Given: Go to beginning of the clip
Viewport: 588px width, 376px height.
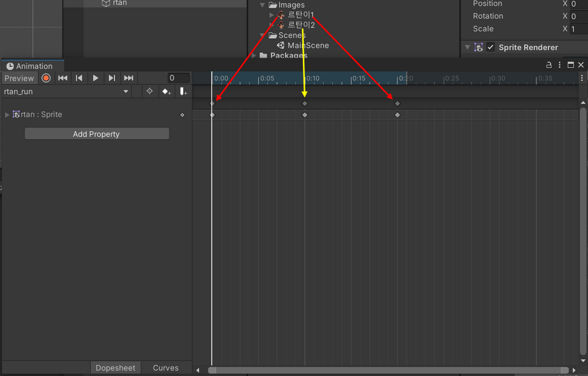Looking at the screenshot, I should click(63, 78).
